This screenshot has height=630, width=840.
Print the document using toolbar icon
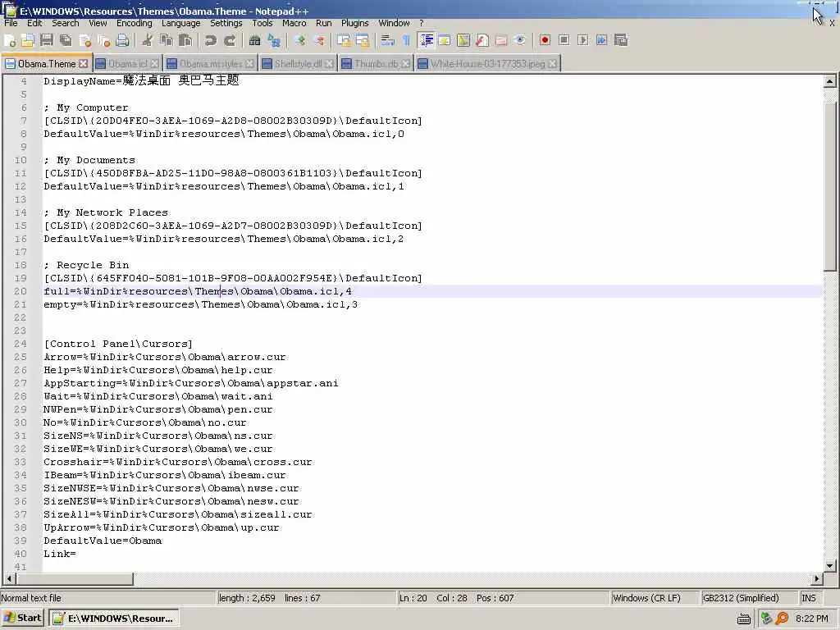123,40
